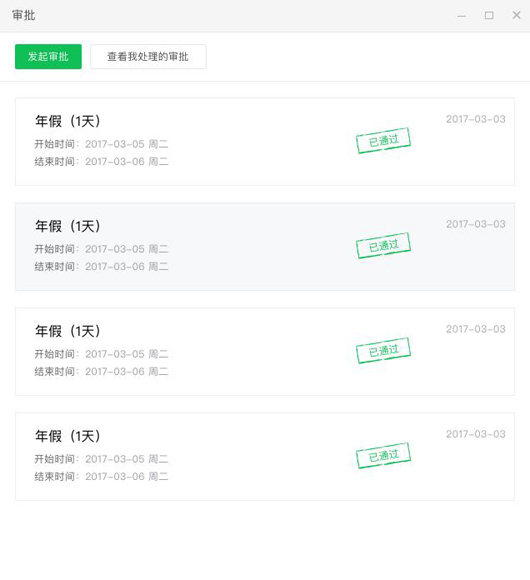The width and height of the screenshot is (530, 580).
Task: Click the 2017-03-03 date on the first card
Action: tap(476, 119)
